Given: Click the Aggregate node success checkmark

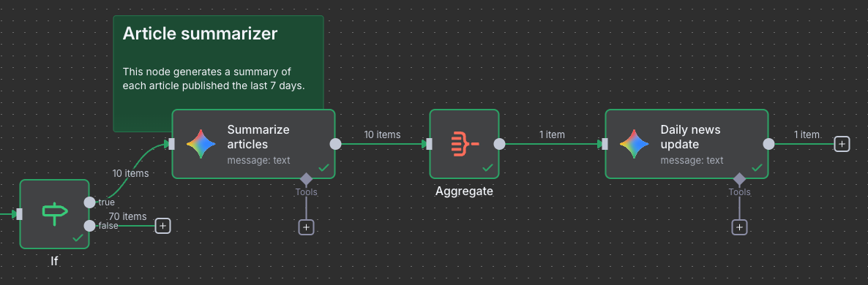Looking at the screenshot, I should point(487,167).
